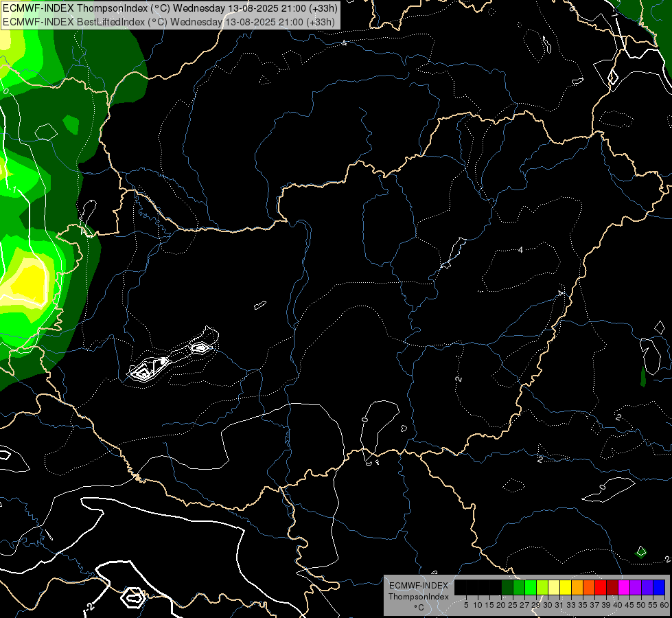Click the dark green 20-25 legend swatch
This screenshot has width=672, height=618.
[x=507, y=587]
